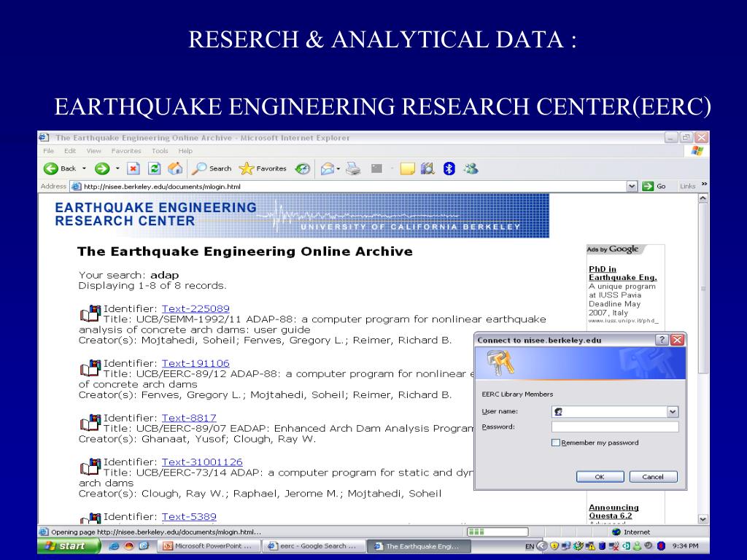Image resolution: width=747 pixels, height=560 pixels.
Task: Stop page loading with the red X icon
Action: pos(133,168)
